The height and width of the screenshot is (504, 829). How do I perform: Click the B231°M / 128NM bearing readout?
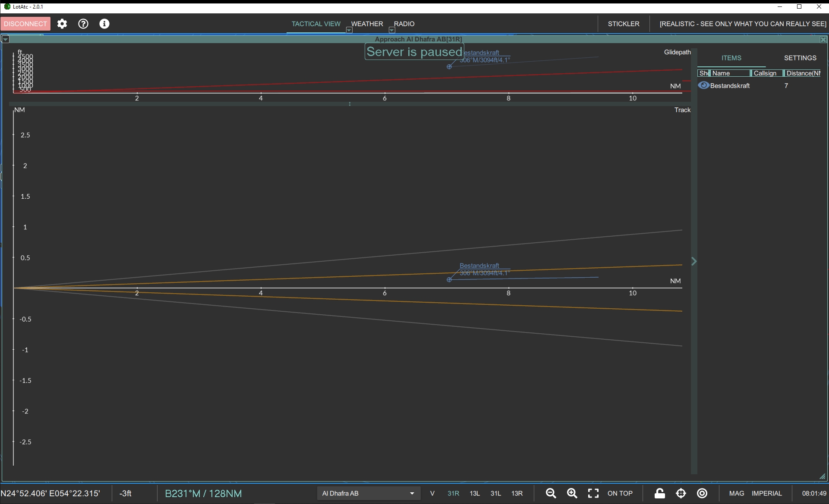tap(203, 493)
